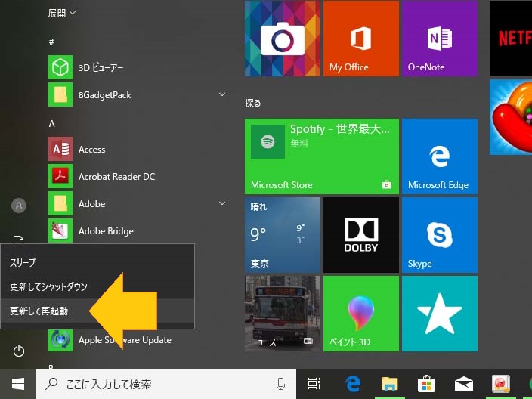Open the My Office tile
Screen dimensions: 532x399
pos(361,39)
